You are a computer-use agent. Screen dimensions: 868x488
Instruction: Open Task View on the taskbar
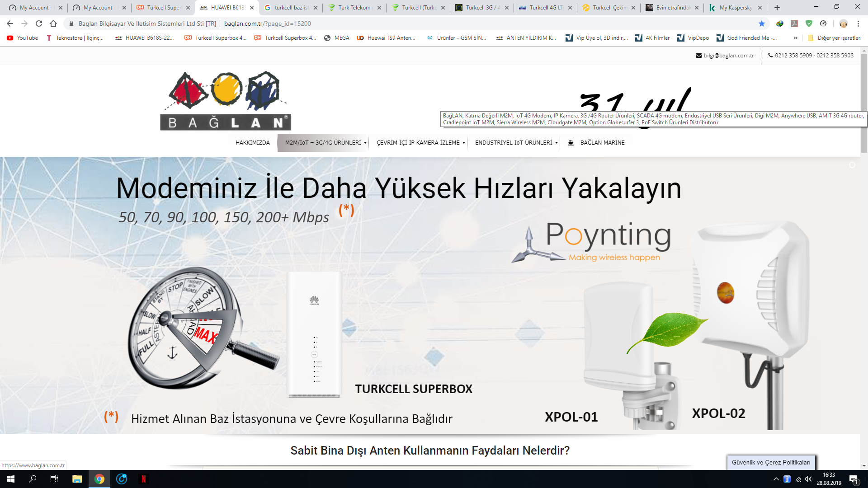(54, 479)
